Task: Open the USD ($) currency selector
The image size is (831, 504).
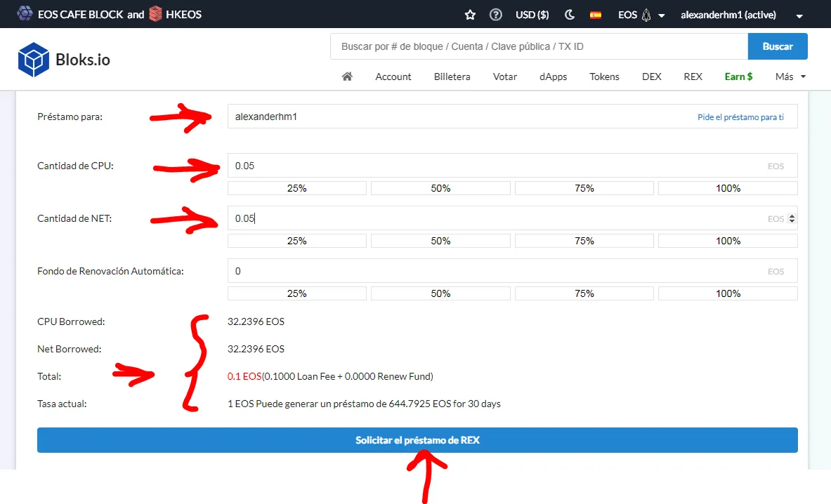Action: tap(532, 15)
